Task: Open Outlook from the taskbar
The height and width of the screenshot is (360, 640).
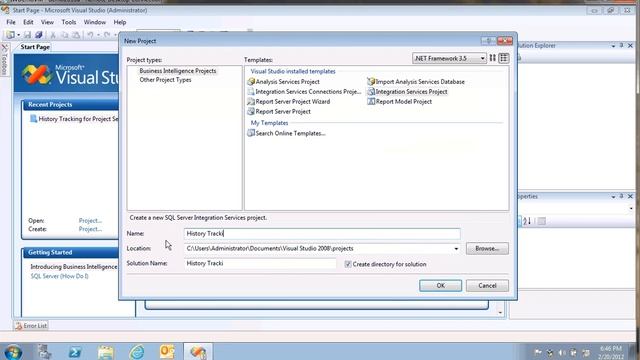Action: coord(167,352)
